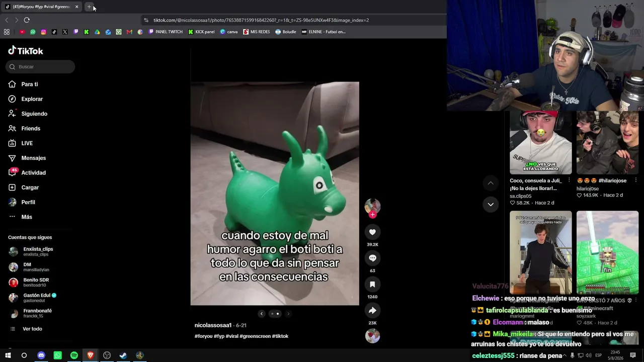Open the MIS REDES bookmark
Image resolution: width=644 pixels, height=362 pixels.
point(257,32)
